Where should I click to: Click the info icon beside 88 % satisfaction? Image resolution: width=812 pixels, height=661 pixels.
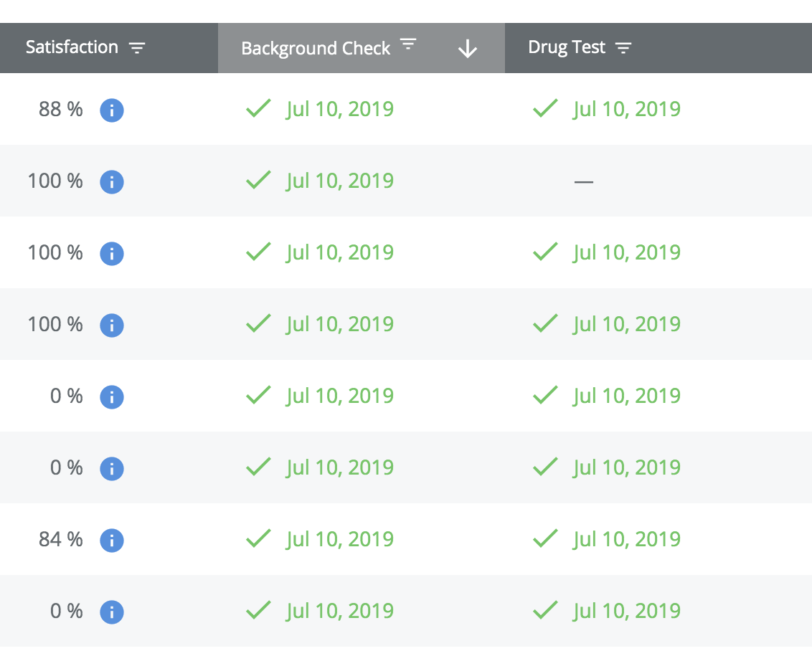click(x=111, y=110)
